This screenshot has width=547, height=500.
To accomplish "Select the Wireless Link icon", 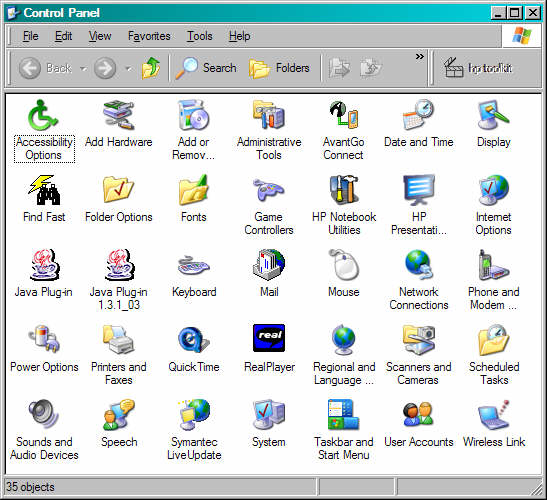I will coord(494,415).
